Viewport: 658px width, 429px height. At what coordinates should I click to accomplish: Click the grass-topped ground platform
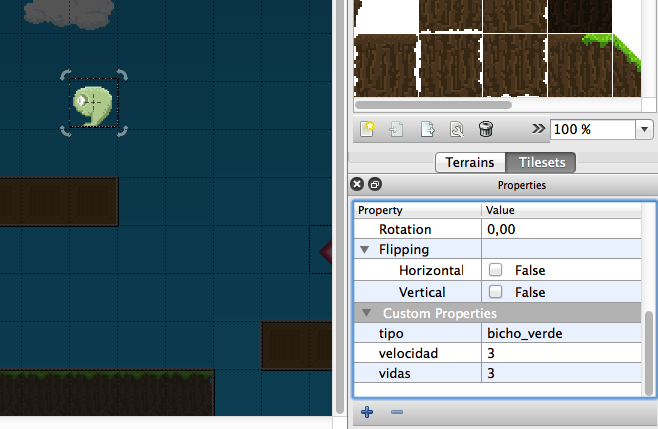click(x=107, y=392)
